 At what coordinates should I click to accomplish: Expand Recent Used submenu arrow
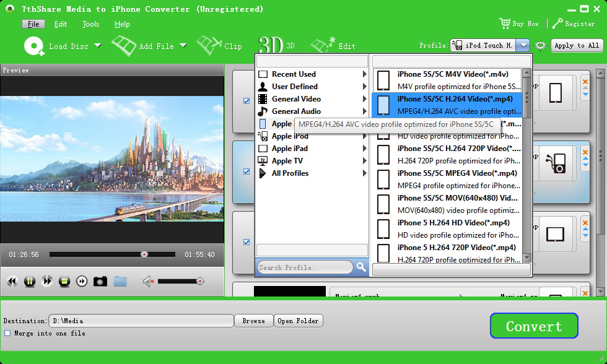pos(364,74)
